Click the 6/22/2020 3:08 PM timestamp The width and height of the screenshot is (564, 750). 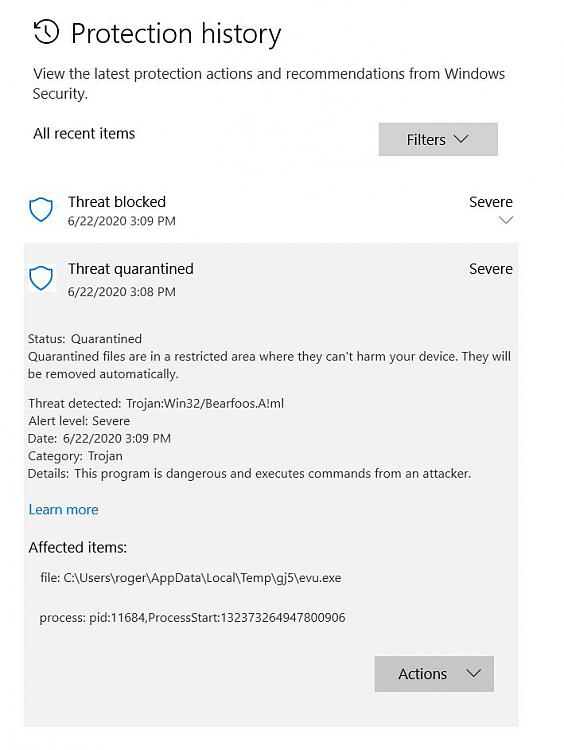(x=122, y=292)
